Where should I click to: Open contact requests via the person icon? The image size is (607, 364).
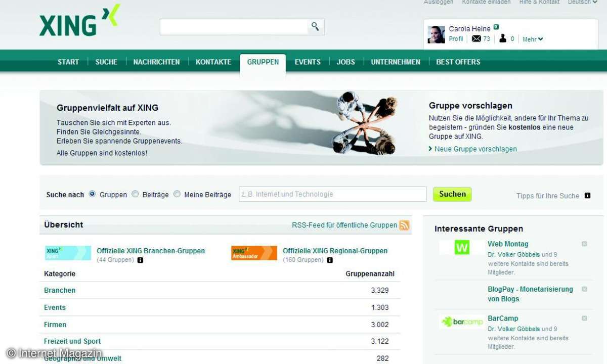click(502, 39)
